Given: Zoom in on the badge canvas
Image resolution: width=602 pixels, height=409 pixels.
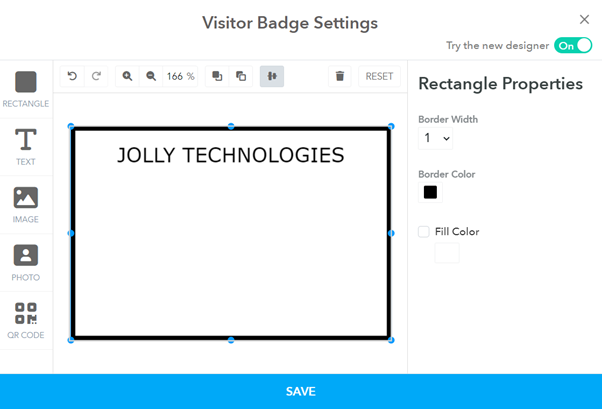Looking at the screenshot, I should tap(127, 76).
